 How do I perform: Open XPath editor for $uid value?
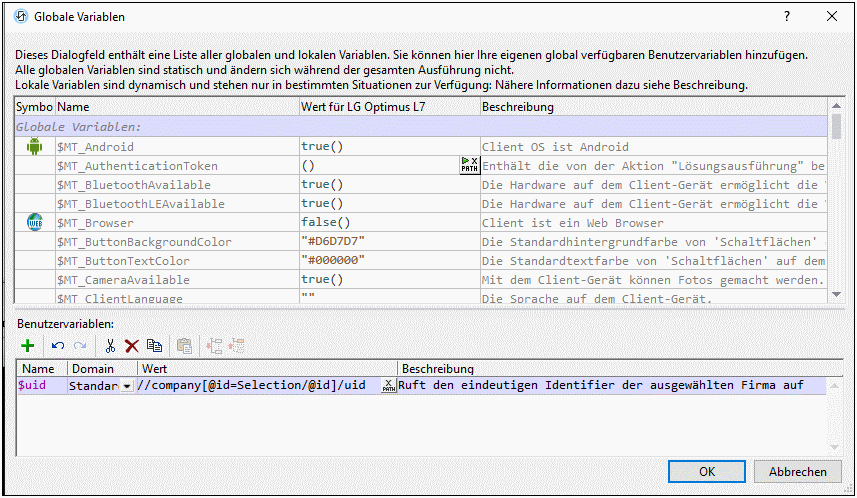pyautogui.click(x=388, y=386)
